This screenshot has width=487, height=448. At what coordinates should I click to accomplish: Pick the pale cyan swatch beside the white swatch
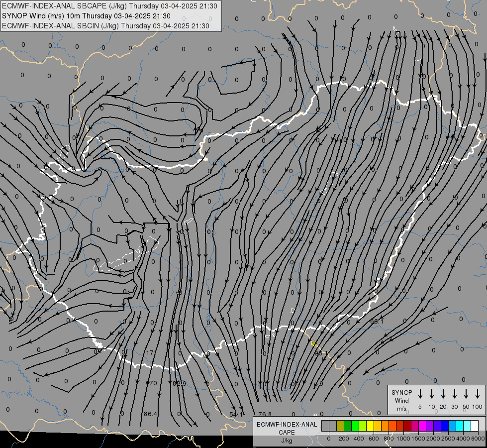pyautogui.click(x=468, y=426)
